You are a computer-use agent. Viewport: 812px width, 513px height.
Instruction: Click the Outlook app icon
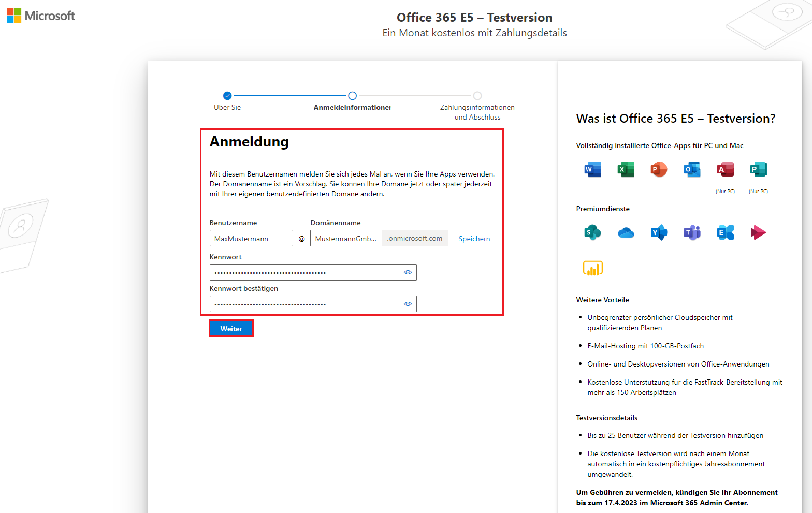click(692, 169)
